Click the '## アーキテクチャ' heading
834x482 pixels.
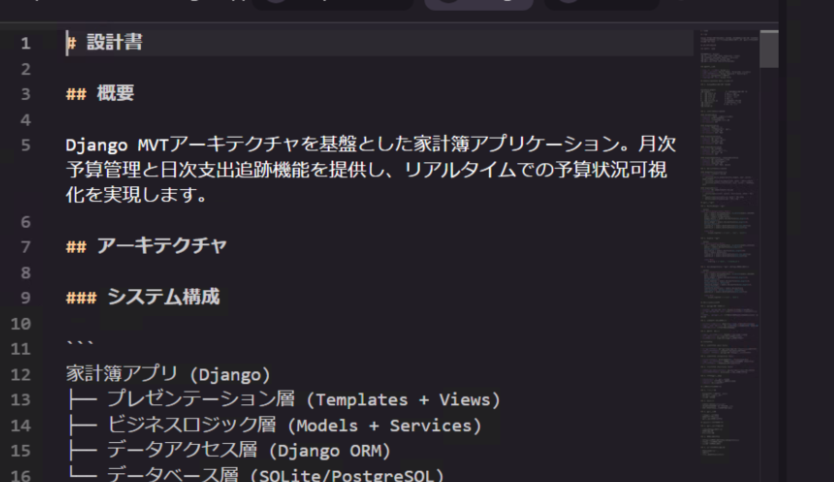point(146,246)
